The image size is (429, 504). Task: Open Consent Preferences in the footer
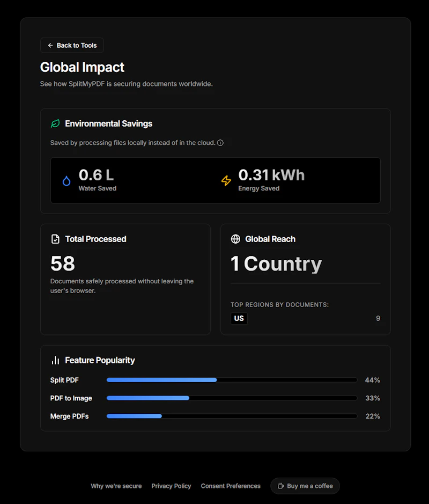[231, 486]
